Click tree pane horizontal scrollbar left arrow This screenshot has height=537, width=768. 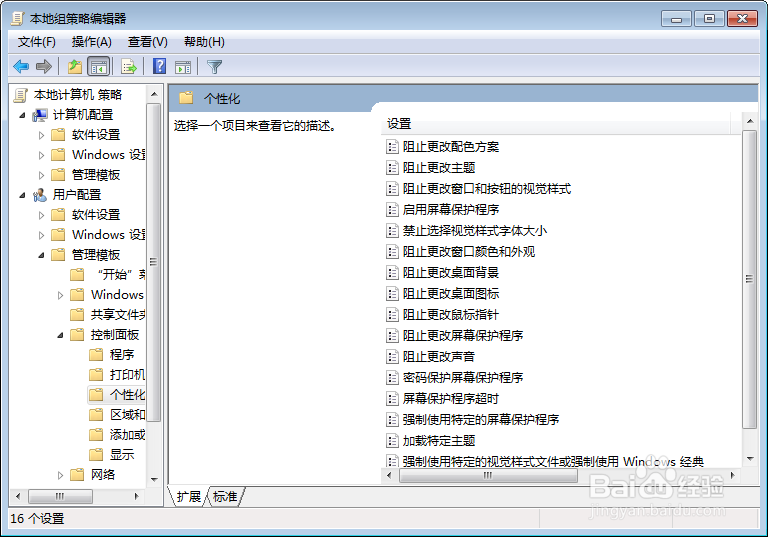coord(18,496)
